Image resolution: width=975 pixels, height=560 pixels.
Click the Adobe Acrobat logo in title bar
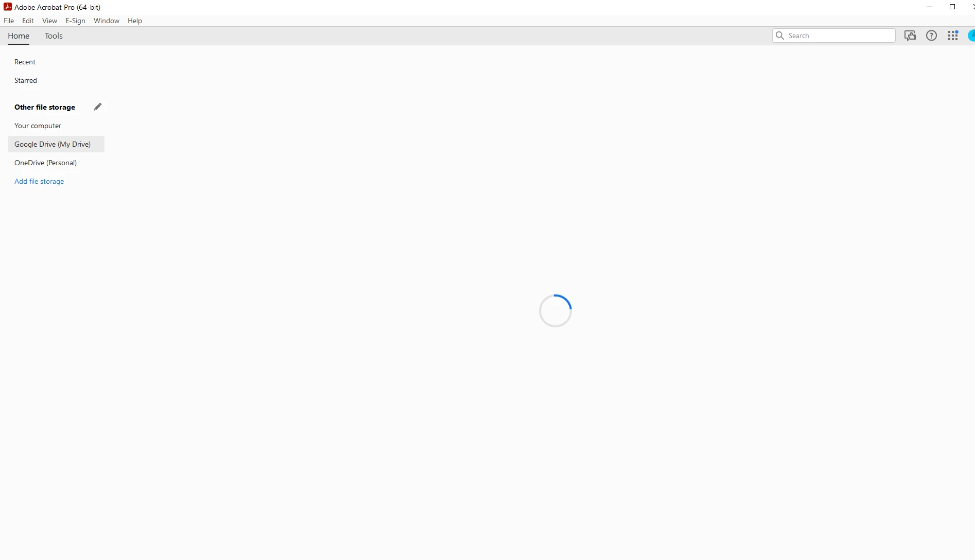tap(8, 7)
